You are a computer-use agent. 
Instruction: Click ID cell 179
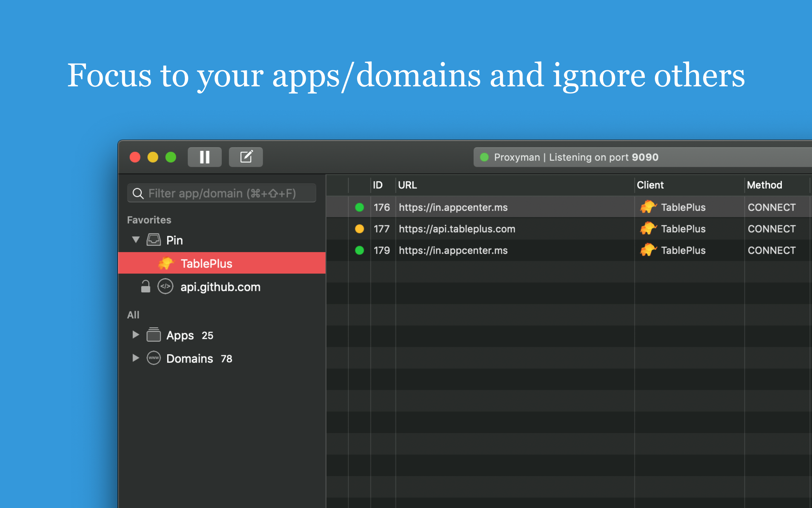pos(382,250)
